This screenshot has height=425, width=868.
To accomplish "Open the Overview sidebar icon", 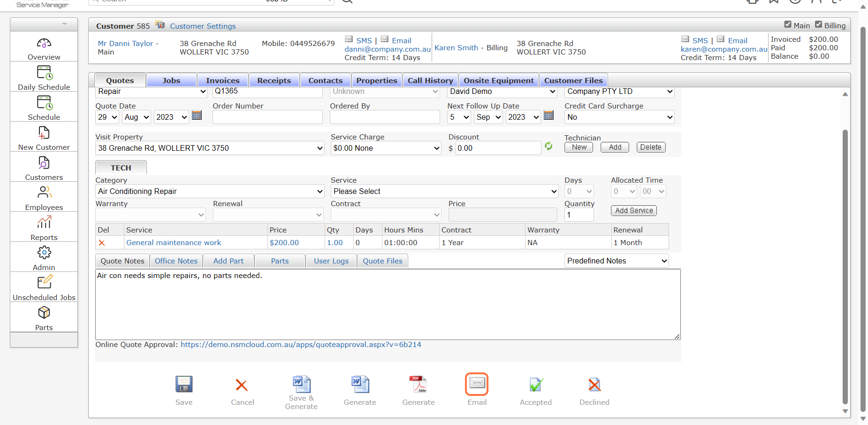I will pyautogui.click(x=44, y=44).
